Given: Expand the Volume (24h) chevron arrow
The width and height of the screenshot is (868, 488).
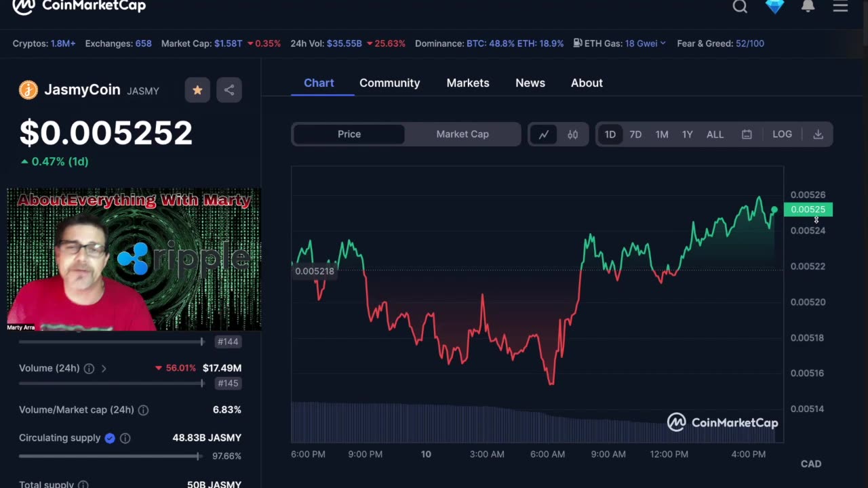Looking at the screenshot, I should click(104, 368).
